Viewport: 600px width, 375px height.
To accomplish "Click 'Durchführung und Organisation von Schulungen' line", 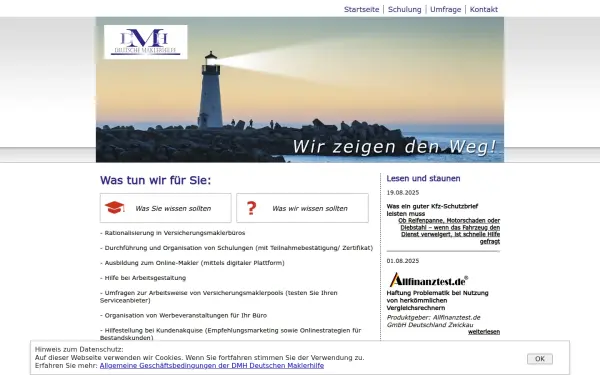I will [x=236, y=248].
